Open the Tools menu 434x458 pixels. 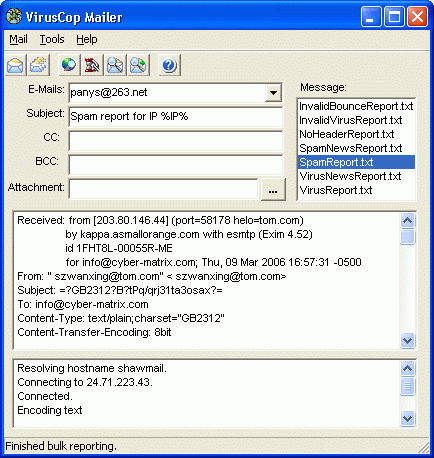point(52,39)
